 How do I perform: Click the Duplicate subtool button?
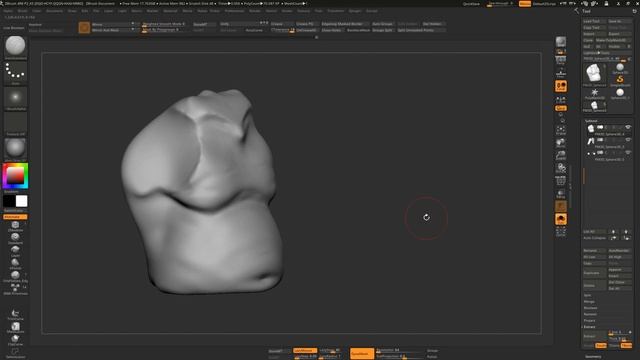pyautogui.click(x=594, y=273)
